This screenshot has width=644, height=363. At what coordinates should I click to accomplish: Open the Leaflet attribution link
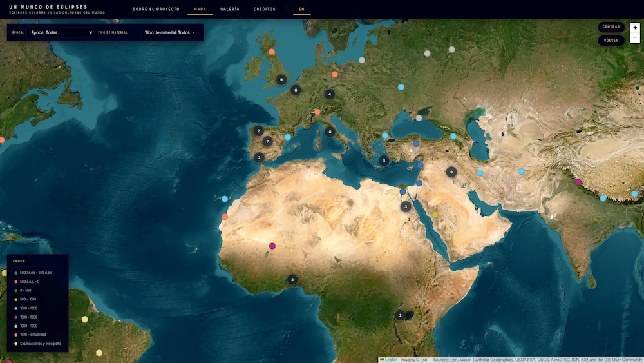point(391,360)
